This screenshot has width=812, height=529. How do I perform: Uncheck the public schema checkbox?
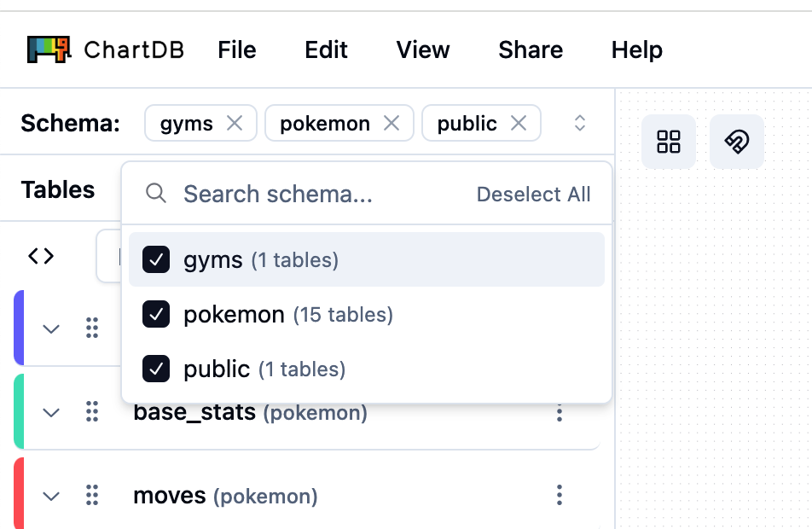(x=156, y=369)
